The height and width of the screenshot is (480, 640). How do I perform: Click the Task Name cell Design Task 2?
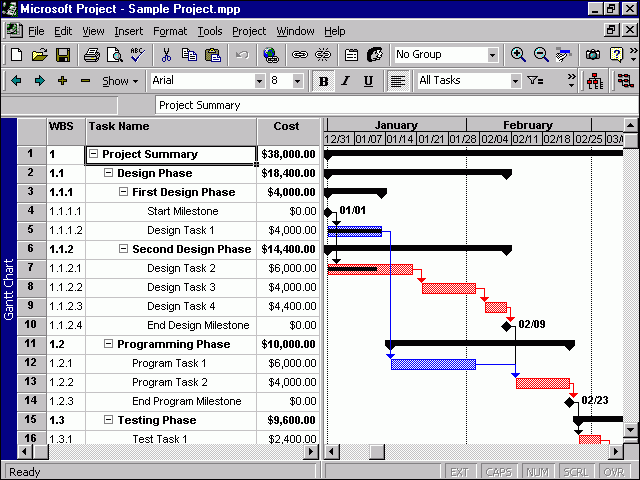coord(181,268)
